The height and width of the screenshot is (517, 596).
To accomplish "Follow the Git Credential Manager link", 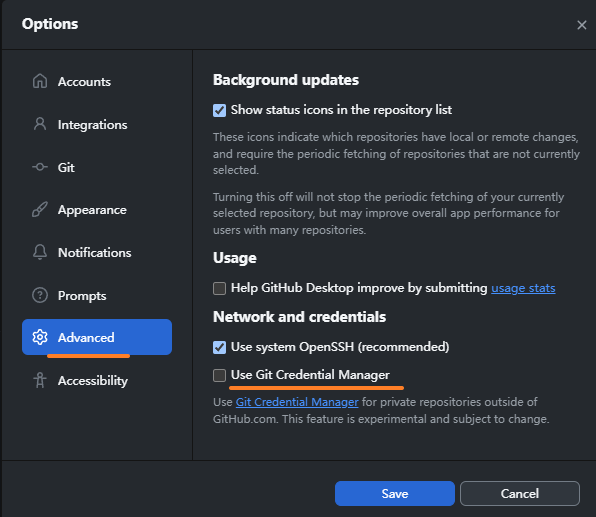I will click(297, 402).
